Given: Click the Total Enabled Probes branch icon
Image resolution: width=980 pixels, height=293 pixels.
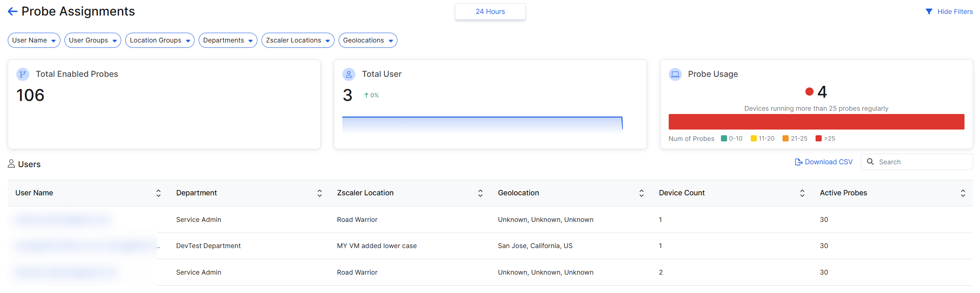Looking at the screenshot, I should 23,74.
